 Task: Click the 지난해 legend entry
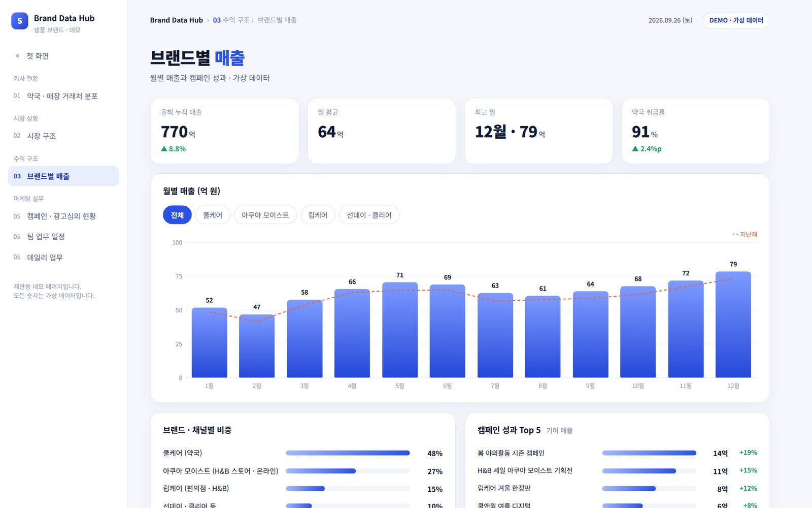pos(745,234)
